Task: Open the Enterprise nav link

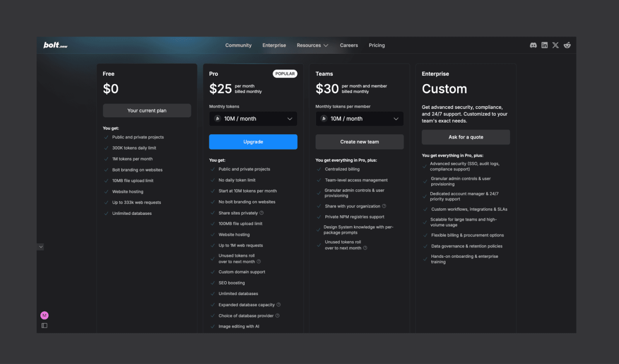Action: [274, 45]
